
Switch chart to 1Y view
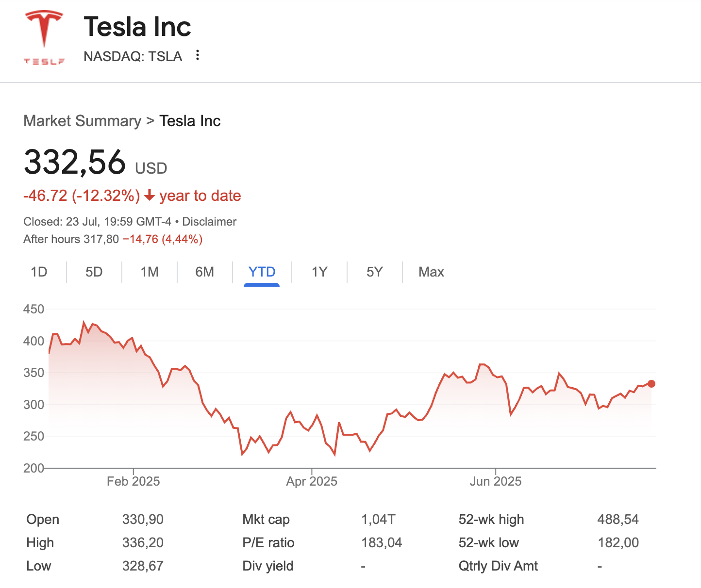click(319, 272)
